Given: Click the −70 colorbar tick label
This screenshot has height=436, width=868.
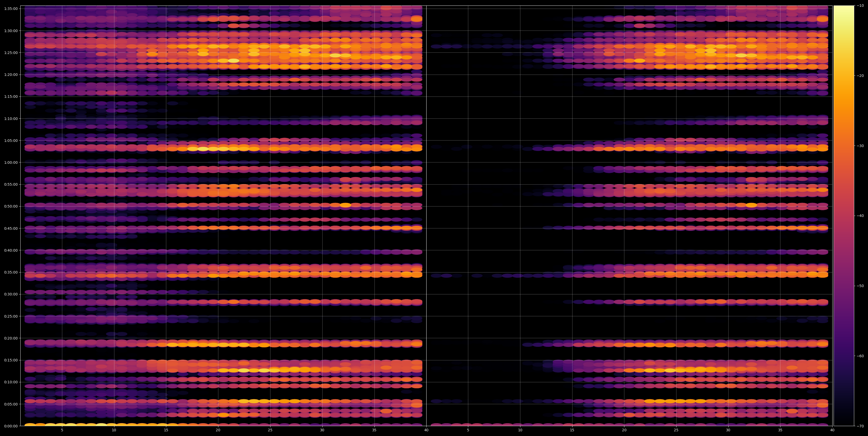Looking at the screenshot, I should coord(860,426).
